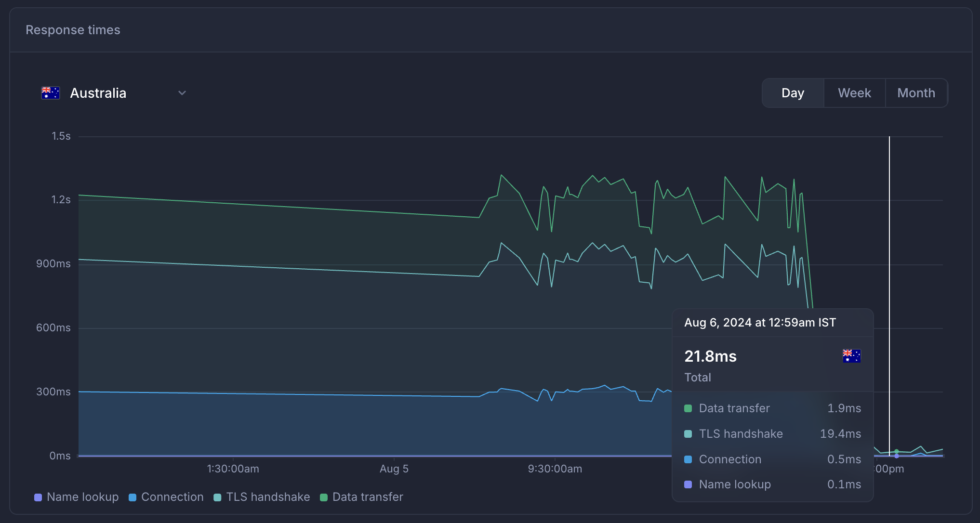Click the white marker line on the chart
The height and width of the screenshot is (523, 980).
coord(889,289)
